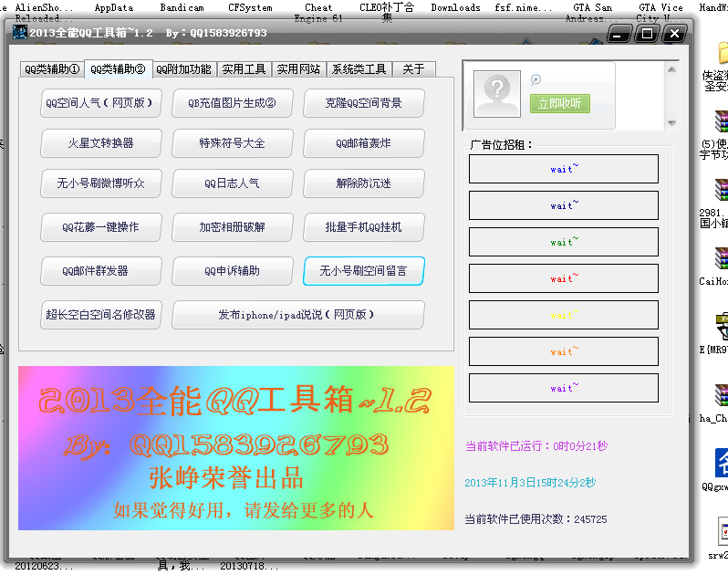Maximize the QQ工具箱 window
728x575 pixels.
647,34
